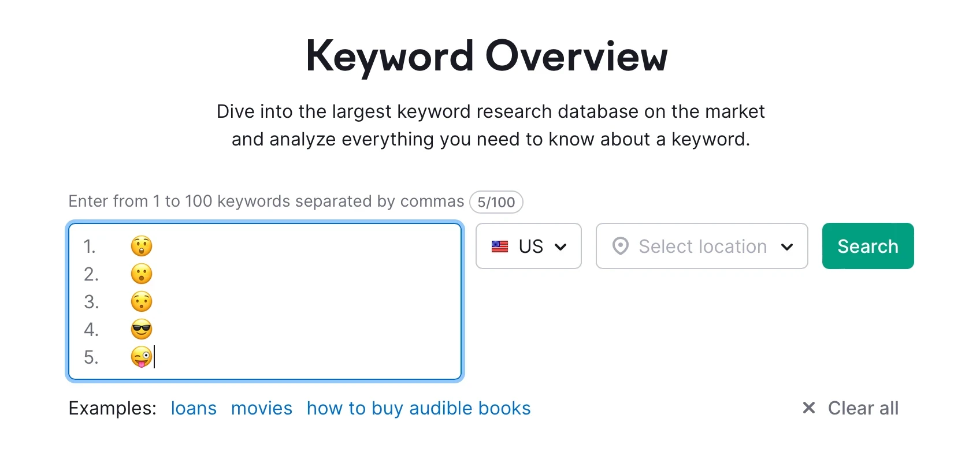Click the X icon beside Clear all
The height and width of the screenshot is (463, 980).
coord(809,408)
